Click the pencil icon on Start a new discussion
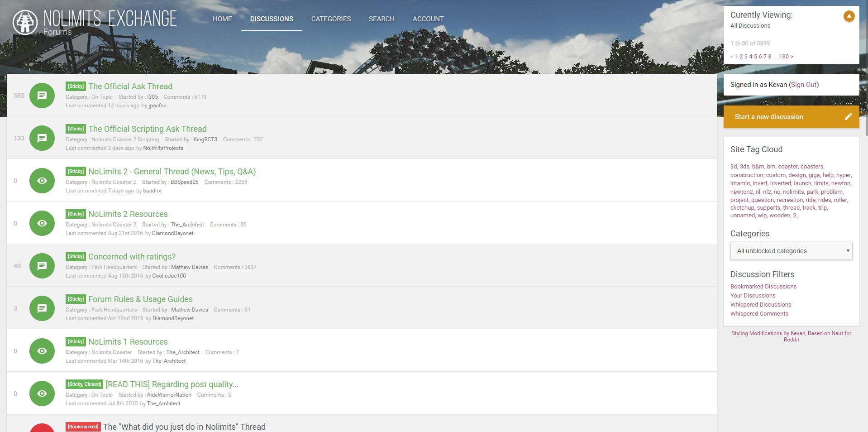The width and height of the screenshot is (868, 432). tap(848, 116)
